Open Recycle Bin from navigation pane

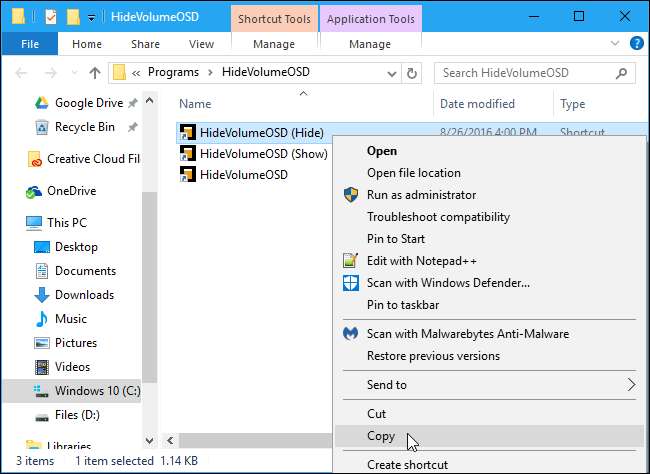41,127
